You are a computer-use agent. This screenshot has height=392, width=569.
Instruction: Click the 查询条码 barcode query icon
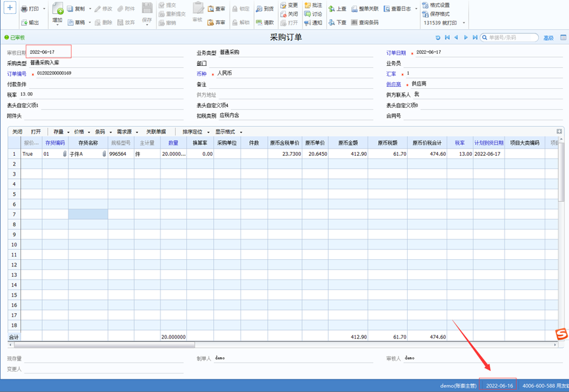354,22
